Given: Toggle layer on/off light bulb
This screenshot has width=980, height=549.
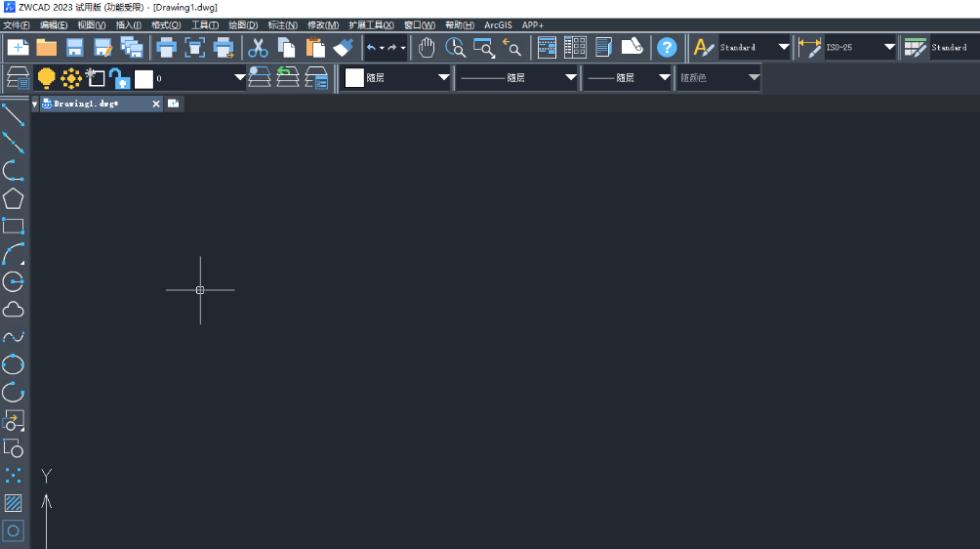Looking at the screenshot, I should [46, 78].
